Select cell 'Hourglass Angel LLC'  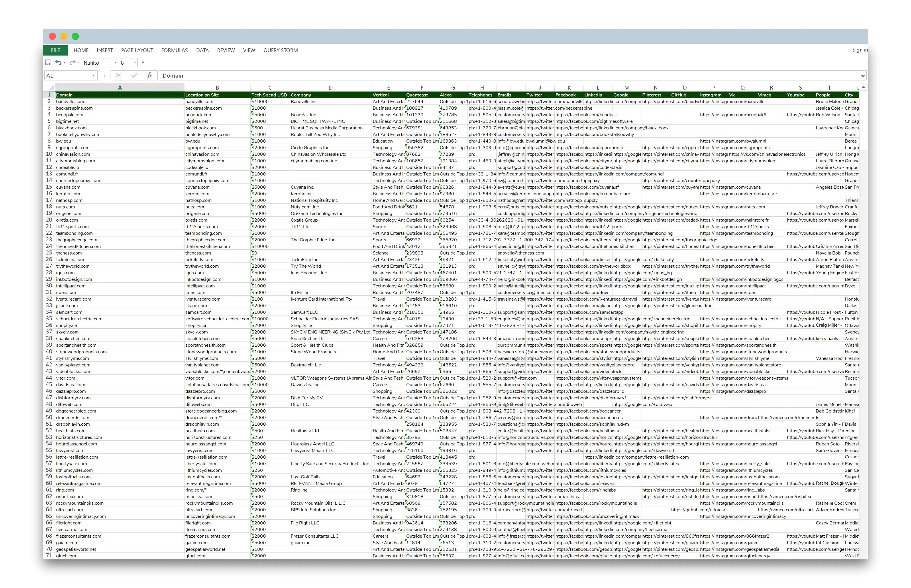click(x=330, y=444)
